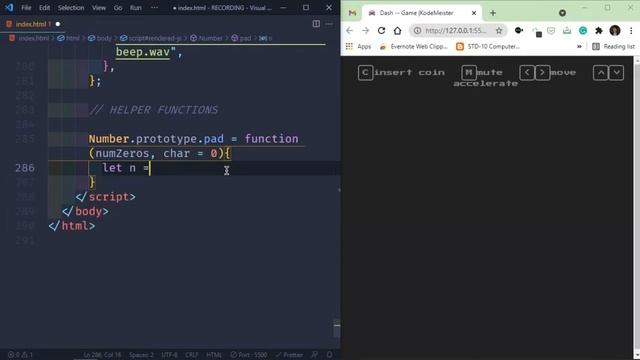Click line number 286 in the gutter
The width and height of the screenshot is (640, 360).
(25, 168)
